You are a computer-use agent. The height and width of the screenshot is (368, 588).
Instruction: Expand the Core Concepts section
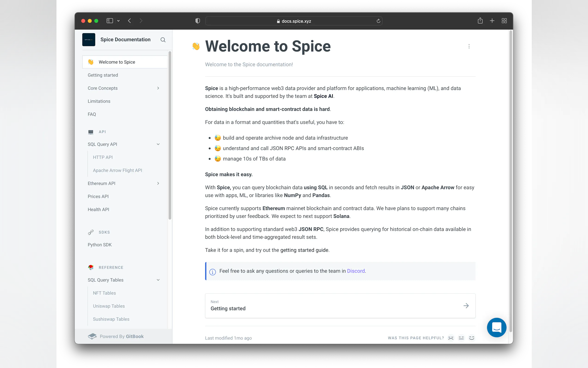pos(158,88)
